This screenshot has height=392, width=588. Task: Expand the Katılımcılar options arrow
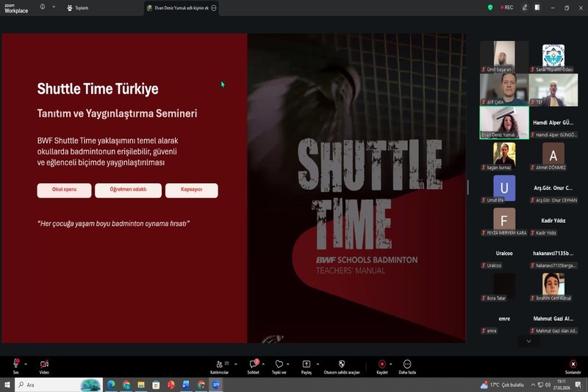(x=237, y=364)
